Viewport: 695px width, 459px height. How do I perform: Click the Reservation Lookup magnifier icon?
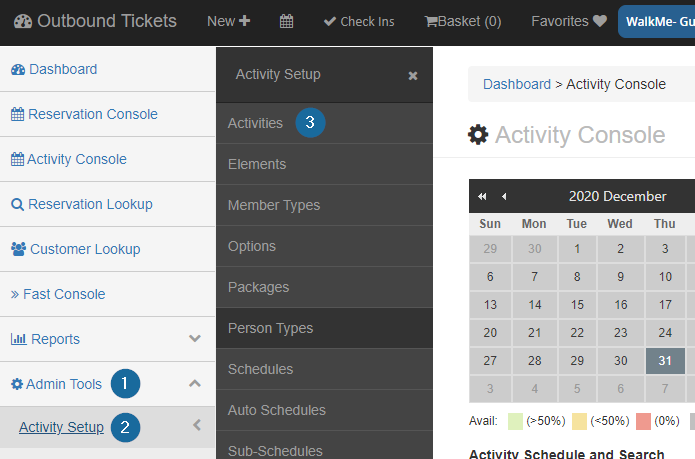coord(17,205)
